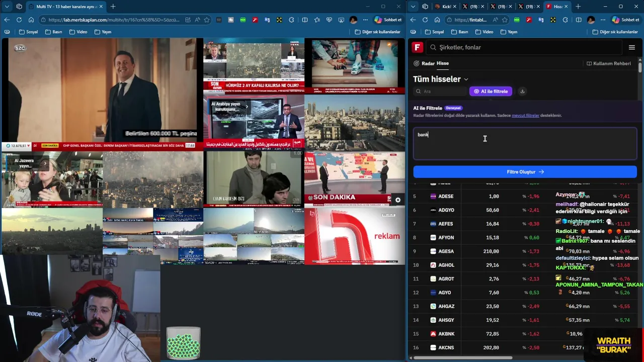Image resolution: width=644 pixels, height=362 pixels.
Task: Open Yayın bookmarks folder in the right window
Action: point(509,32)
